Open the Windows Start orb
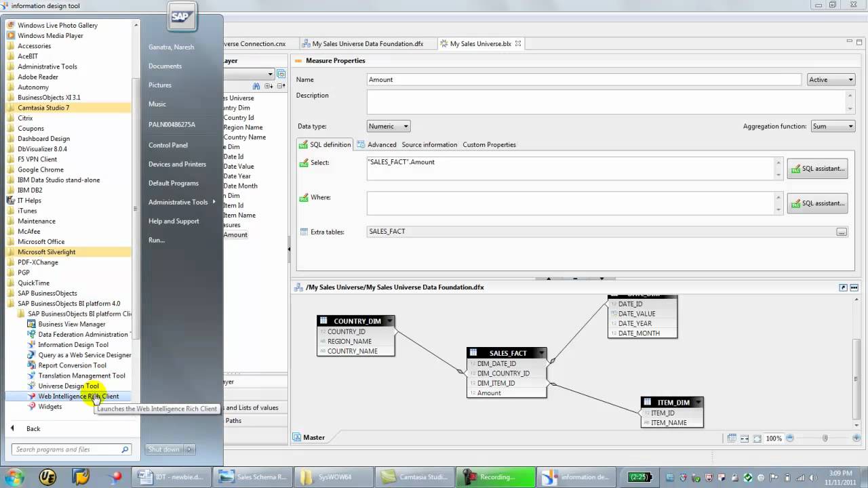 tap(14, 476)
